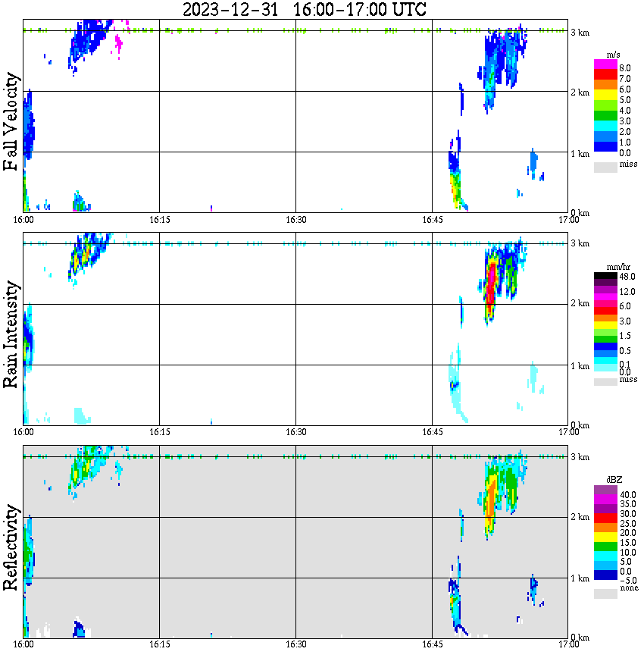Select the lime 4.0 m/s legend swatch
This screenshot has width=644, height=658.
pos(605,105)
